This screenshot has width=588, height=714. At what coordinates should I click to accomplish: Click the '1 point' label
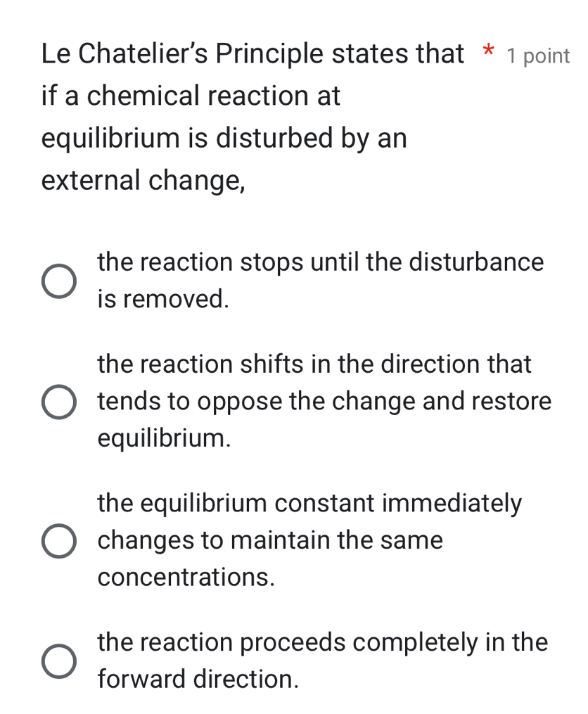(x=539, y=56)
